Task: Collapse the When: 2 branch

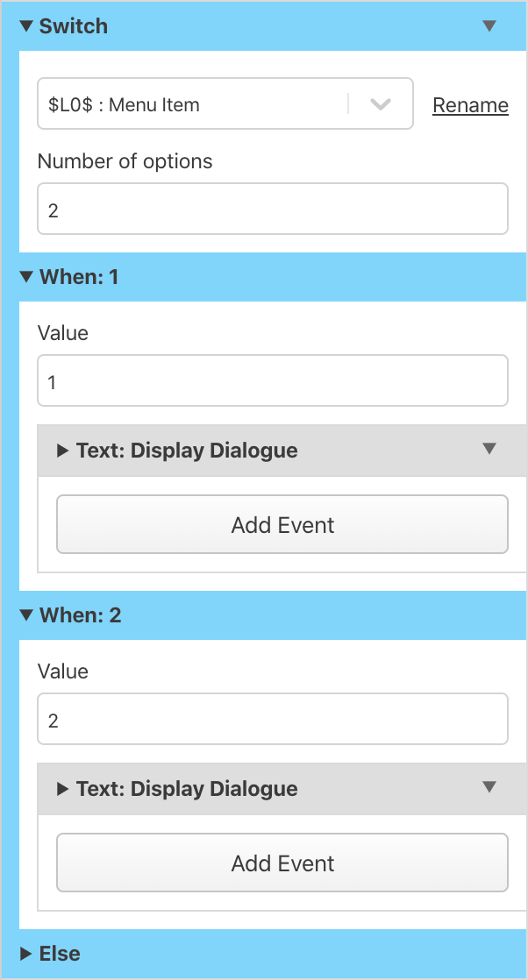Action: 25,614
